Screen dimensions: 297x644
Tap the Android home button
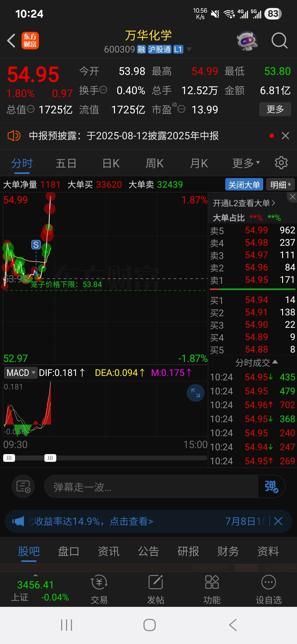(x=149, y=625)
